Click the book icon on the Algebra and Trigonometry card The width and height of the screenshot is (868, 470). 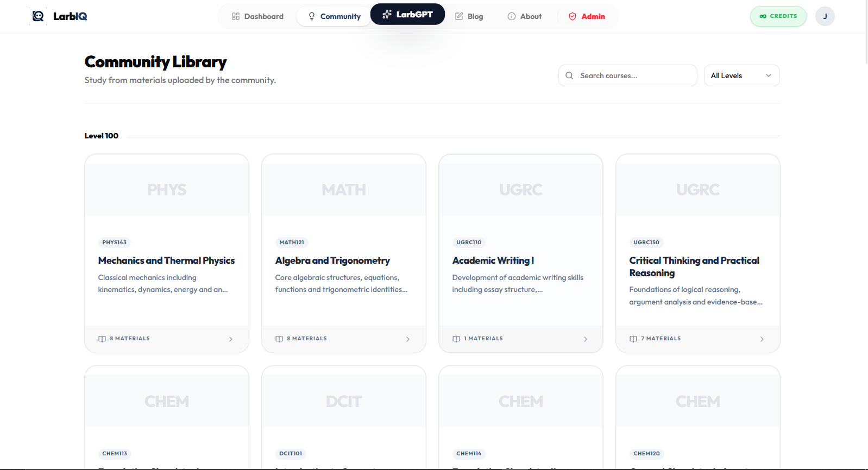[x=279, y=339]
